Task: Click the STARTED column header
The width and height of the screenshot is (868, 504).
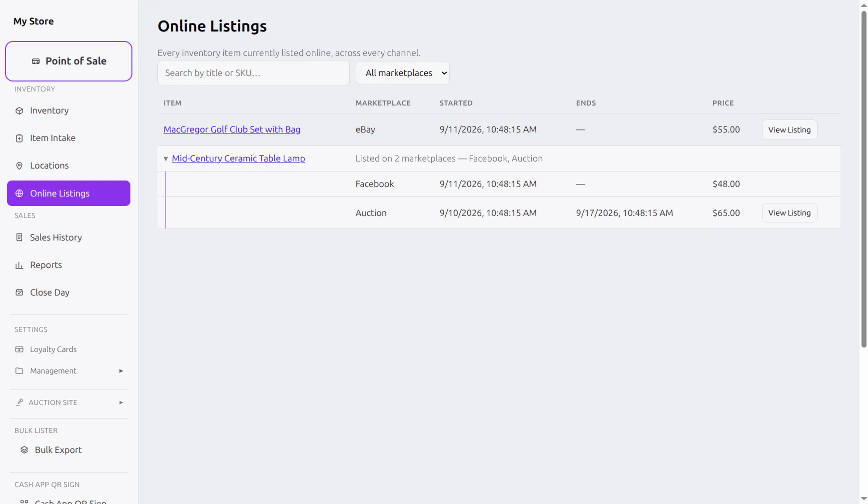Action: [456, 103]
